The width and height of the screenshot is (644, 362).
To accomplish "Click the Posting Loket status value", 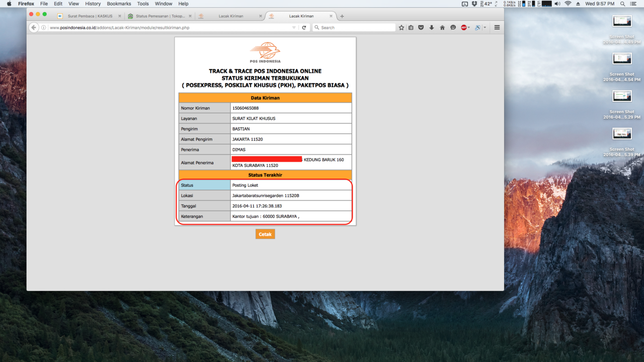I will (245, 186).
